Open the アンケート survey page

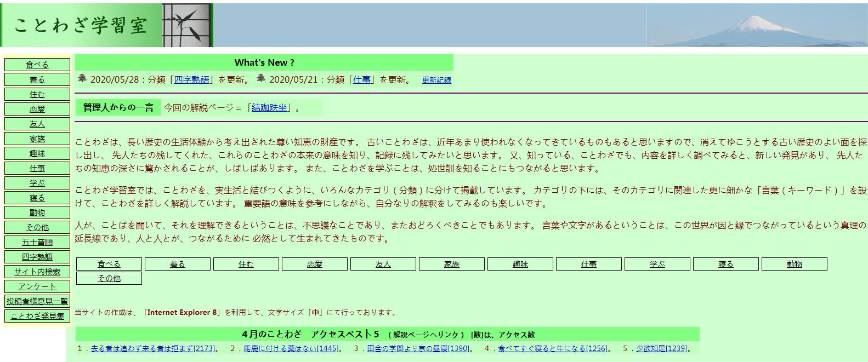coord(37,286)
